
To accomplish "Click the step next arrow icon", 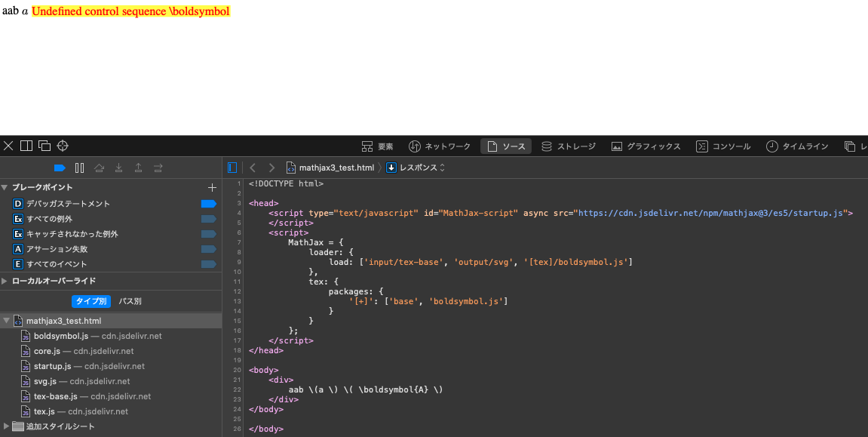I will click(x=158, y=168).
